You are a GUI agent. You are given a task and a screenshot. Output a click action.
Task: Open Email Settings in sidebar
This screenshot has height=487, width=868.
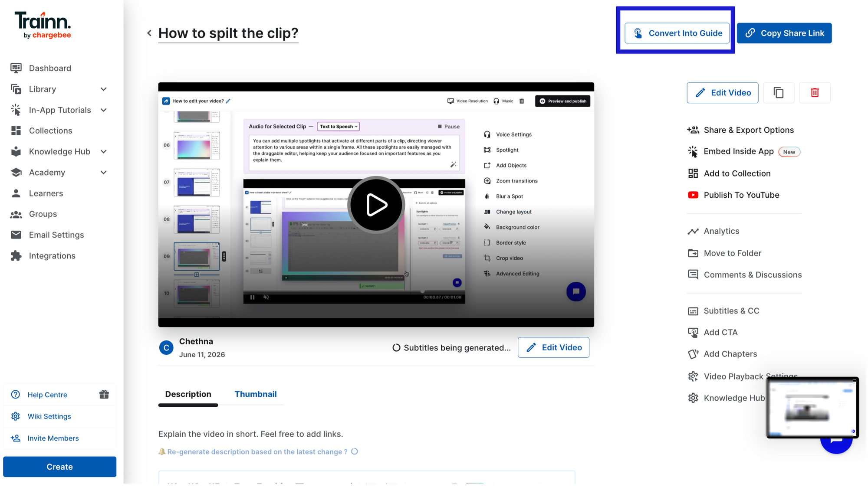pos(47,235)
